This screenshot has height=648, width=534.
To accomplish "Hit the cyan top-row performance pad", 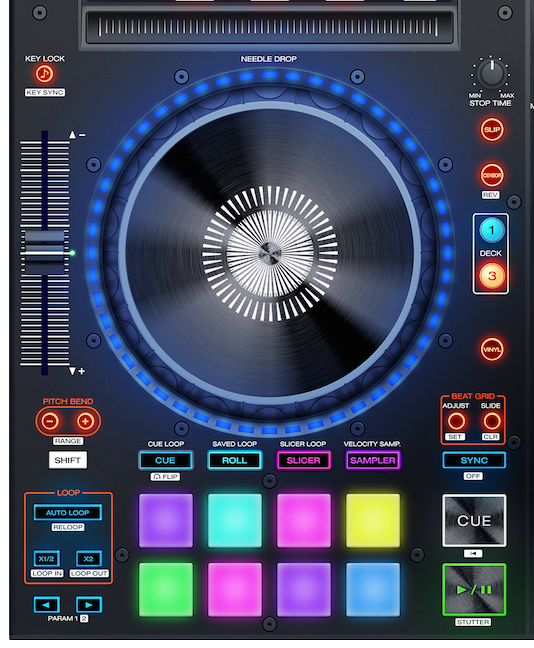I will [235, 521].
